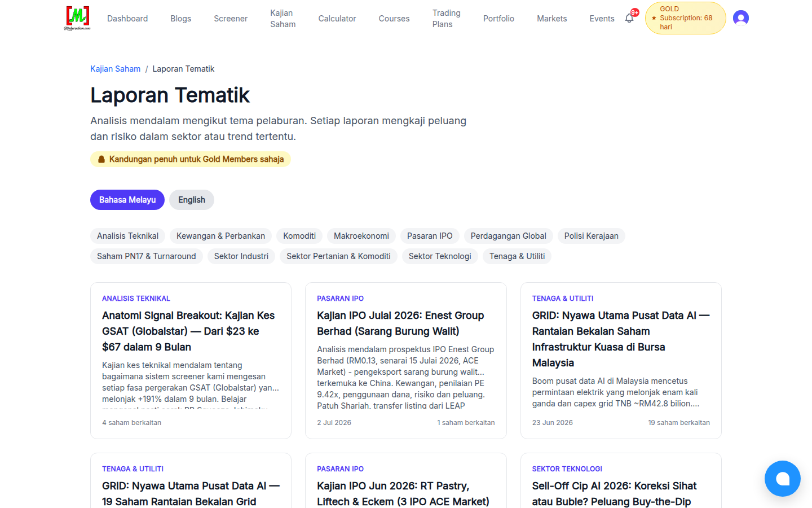Open the user profile avatar
Screen dimensions: 812x508
pos(741,18)
